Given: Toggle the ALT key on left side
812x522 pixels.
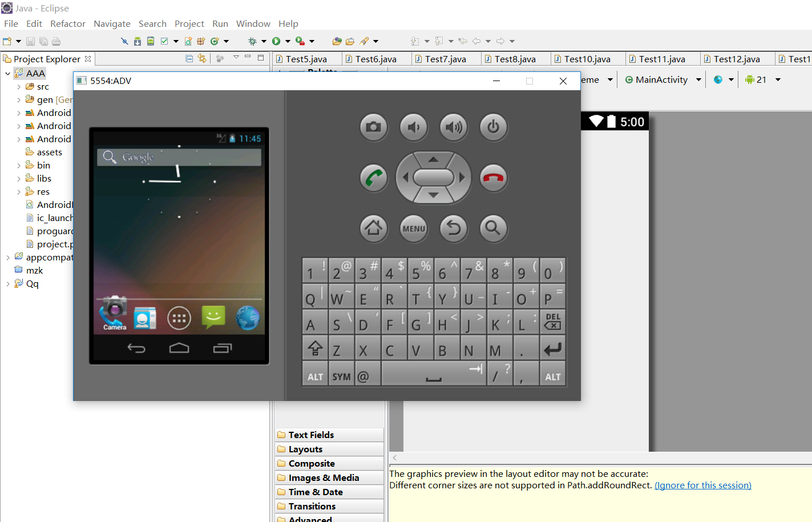Looking at the screenshot, I should 315,375.
